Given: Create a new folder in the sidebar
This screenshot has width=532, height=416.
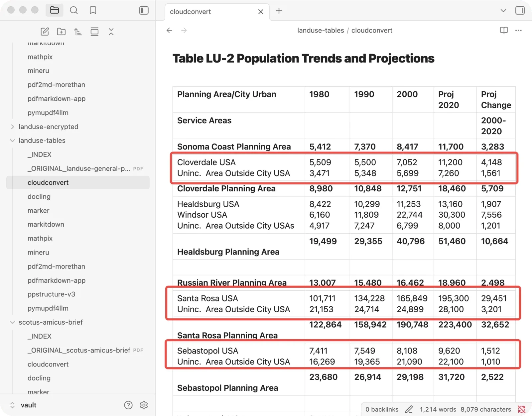Looking at the screenshot, I should 61,32.
